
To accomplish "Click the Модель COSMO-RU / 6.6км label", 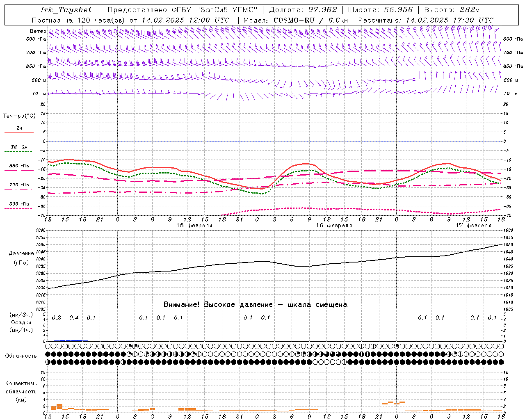I will pyautogui.click(x=295, y=20).
